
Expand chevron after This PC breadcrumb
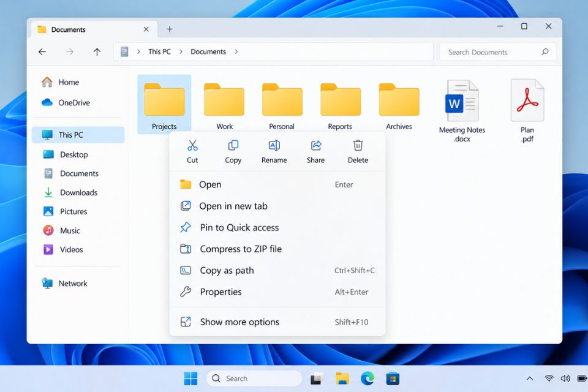(x=181, y=52)
